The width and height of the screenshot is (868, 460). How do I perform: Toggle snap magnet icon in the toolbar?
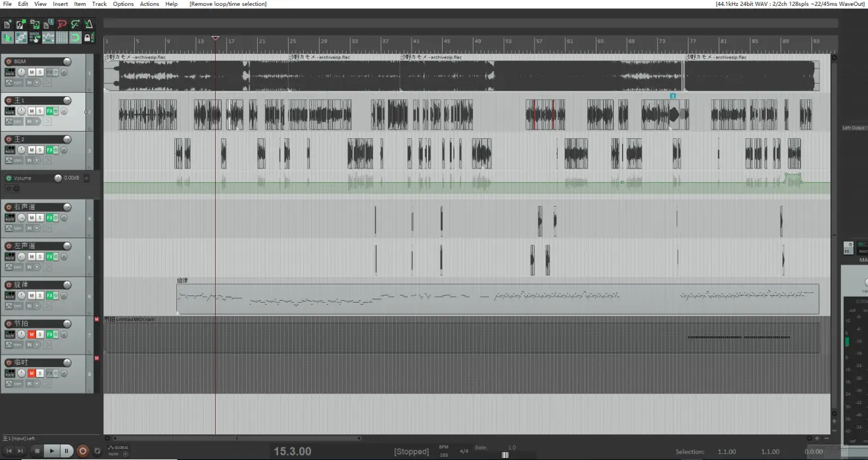(75, 38)
